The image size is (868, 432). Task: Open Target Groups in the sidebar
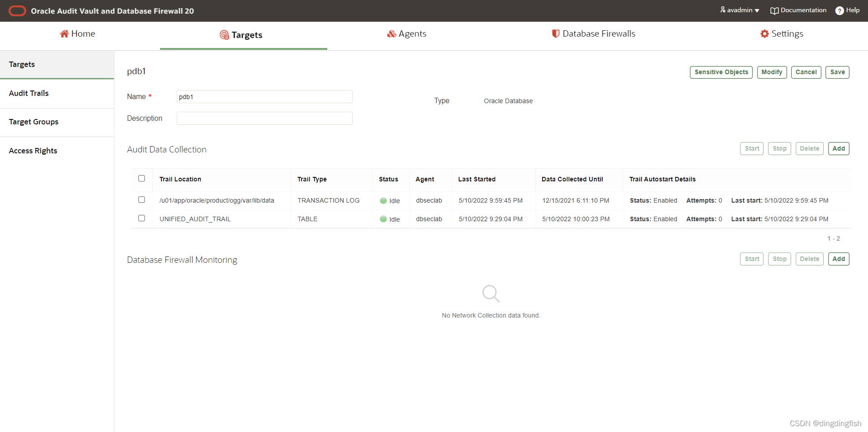pyautogui.click(x=57, y=122)
